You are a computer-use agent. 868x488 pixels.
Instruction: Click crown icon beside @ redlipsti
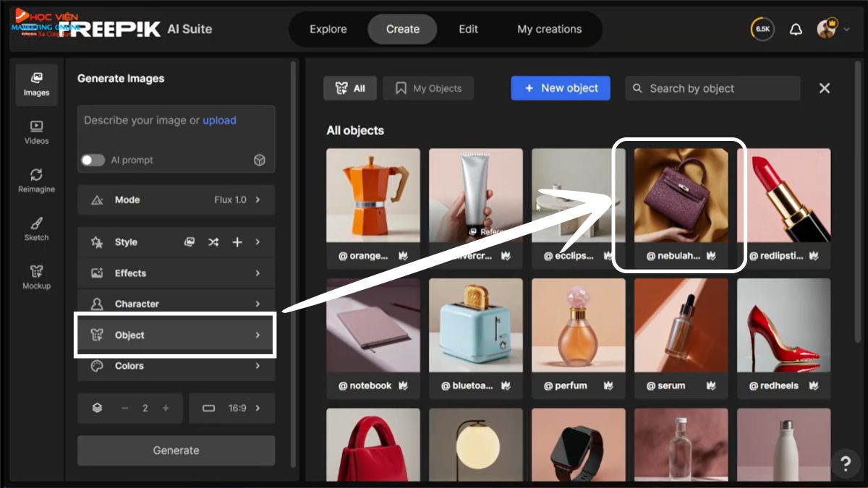[x=814, y=256]
